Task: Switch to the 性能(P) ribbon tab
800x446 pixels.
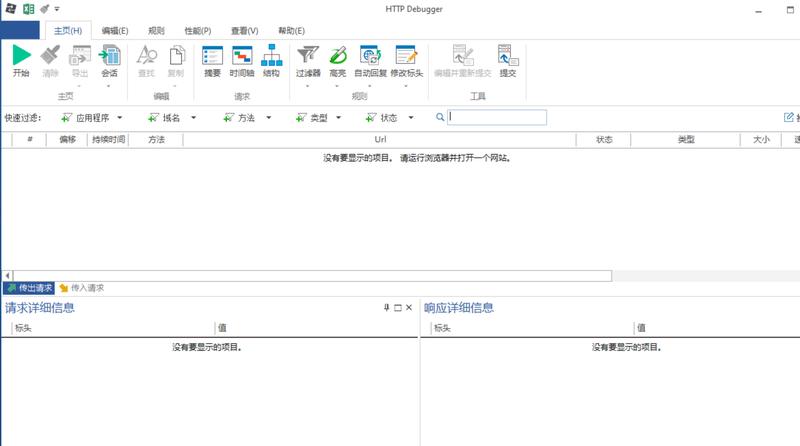Action: pyautogui.click(x=197, y=31)
